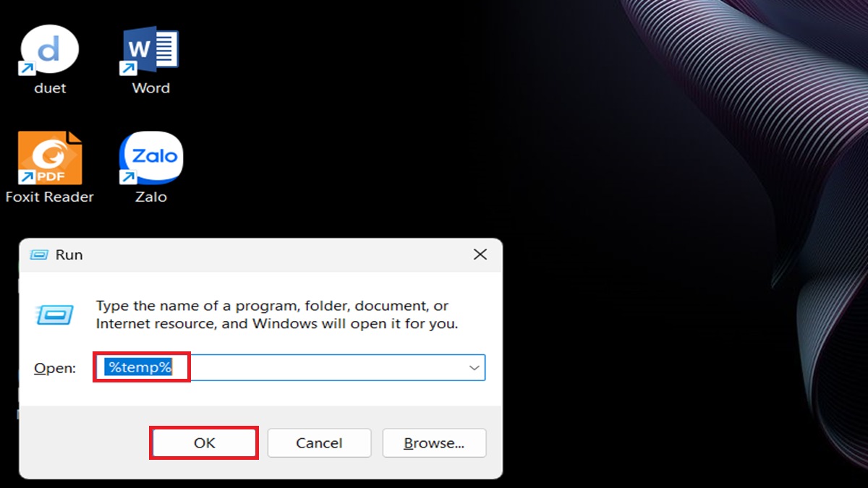Click the "Open:" label
868x488 pixels.
[55, 368]
